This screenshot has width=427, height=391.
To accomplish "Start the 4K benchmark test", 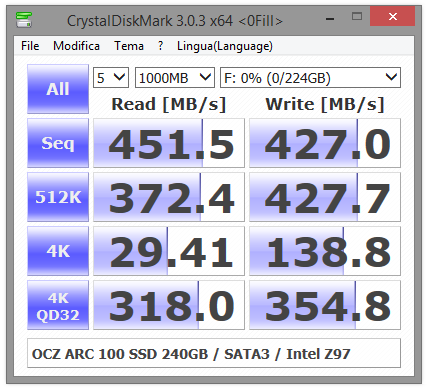I will (58, 251).
